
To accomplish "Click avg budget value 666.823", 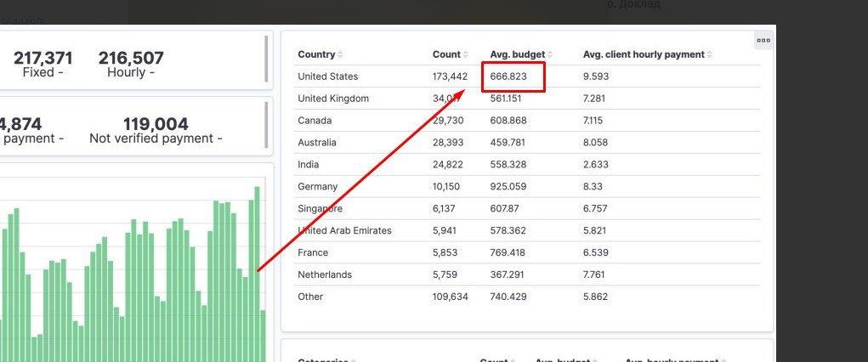I will (508, 76).
